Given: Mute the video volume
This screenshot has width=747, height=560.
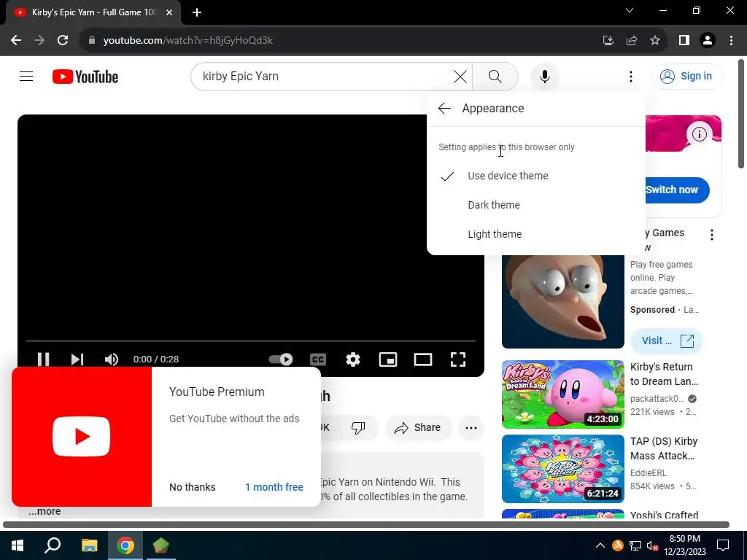Looking at the screenshot, I should (112, 359).
